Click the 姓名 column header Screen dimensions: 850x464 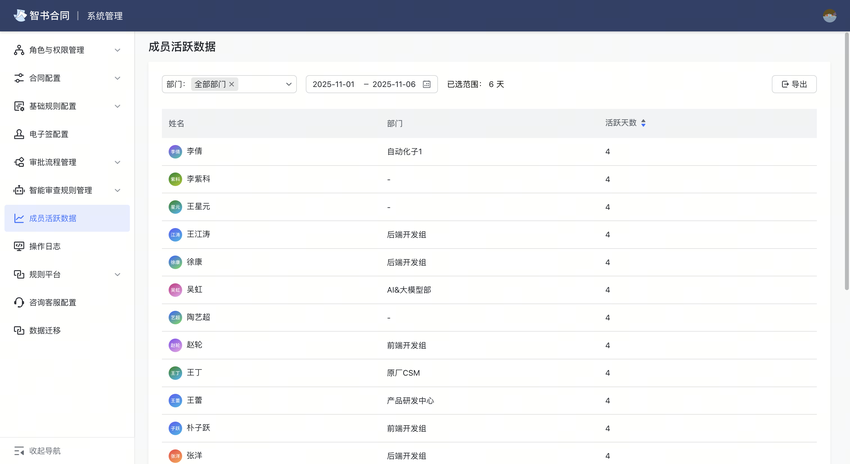click(176, 124)
